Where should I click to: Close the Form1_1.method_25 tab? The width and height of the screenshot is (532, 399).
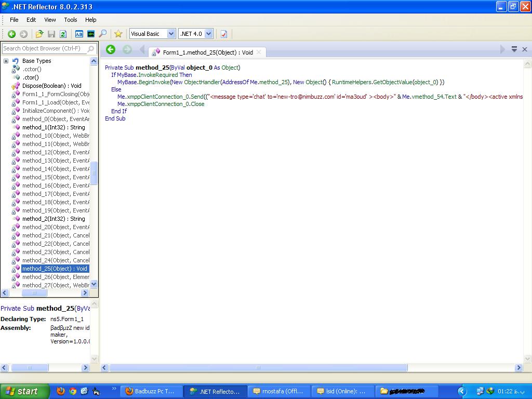coord(259,52)
